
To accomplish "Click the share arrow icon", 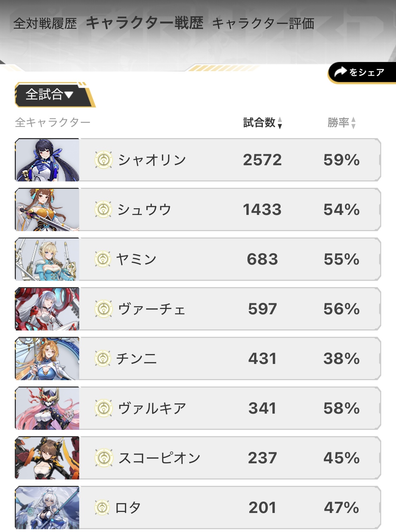I will pyautogui.click(x=340, y=72).
